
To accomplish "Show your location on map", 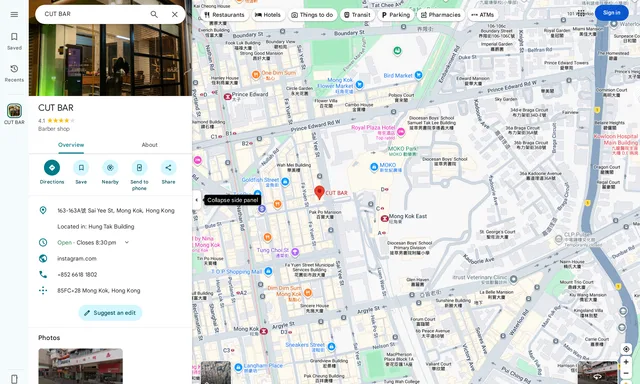I will tap(626, 349).
